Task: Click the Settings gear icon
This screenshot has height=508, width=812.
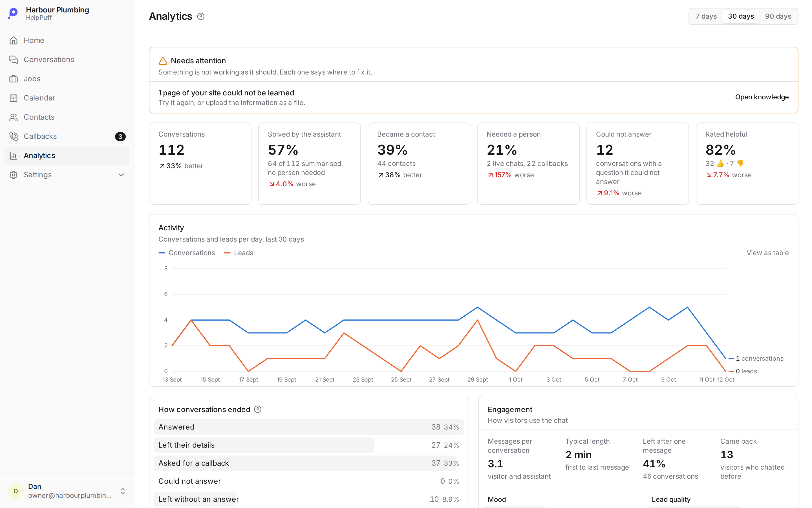Action: coord(14,175)
